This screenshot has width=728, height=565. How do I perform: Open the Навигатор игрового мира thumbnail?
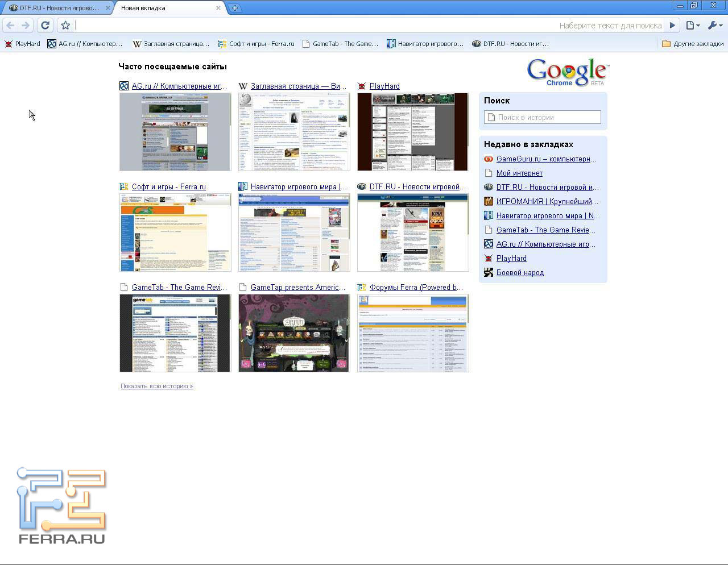tap(294, 232)
